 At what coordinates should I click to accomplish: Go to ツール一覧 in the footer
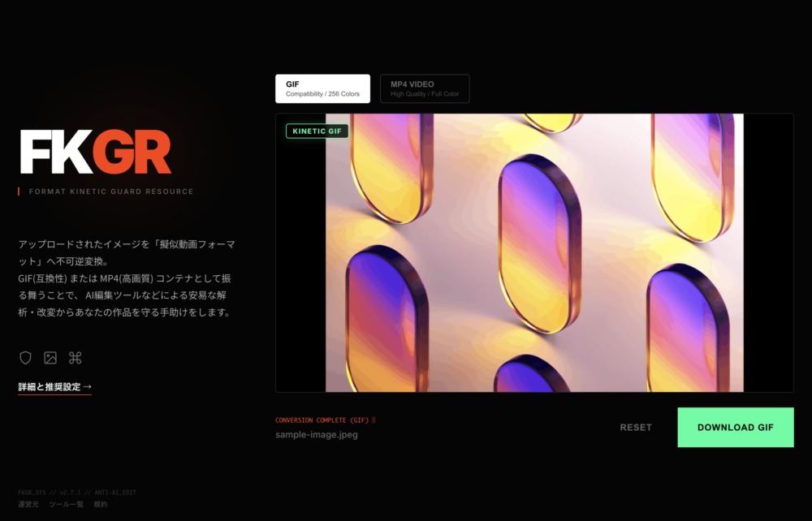point(66,504)
